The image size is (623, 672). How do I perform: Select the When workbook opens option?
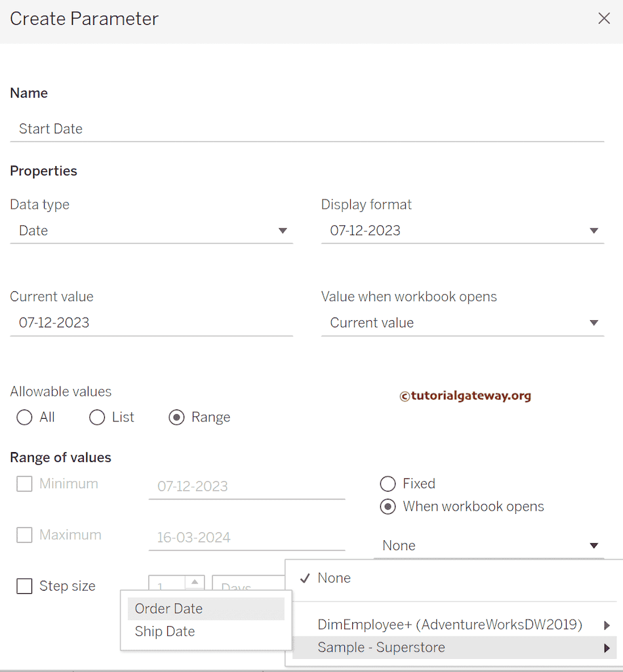[386, 507]
